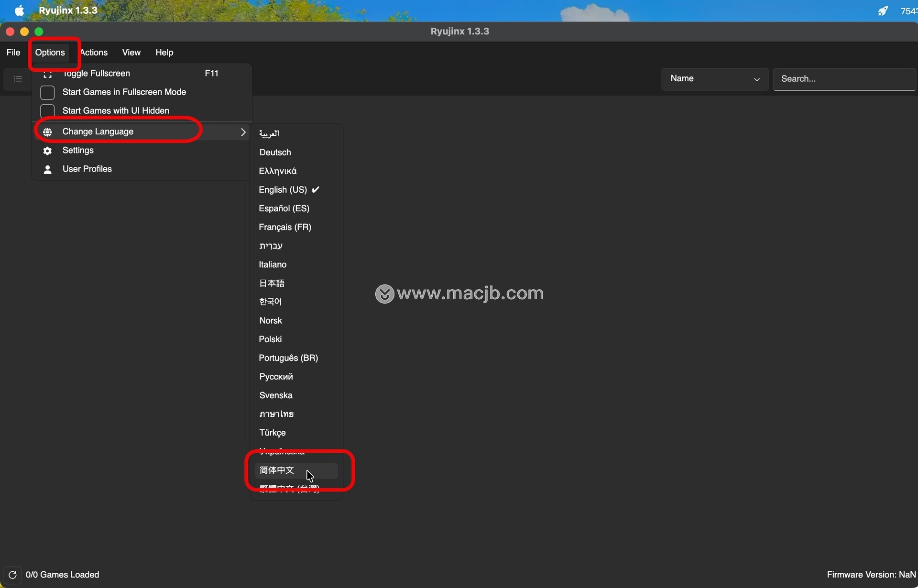Click the Search input field
Viewport: 918px width, 588px height.
pos(844,79)
